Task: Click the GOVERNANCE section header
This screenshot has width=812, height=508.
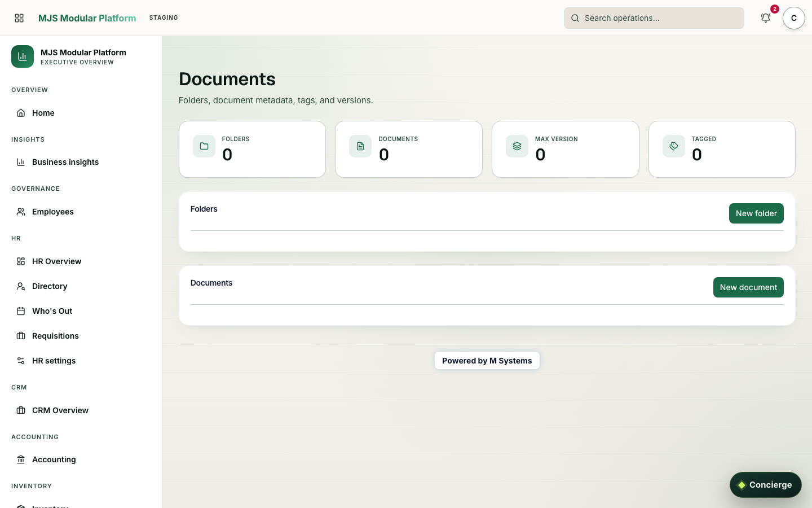Action: click(x=36, y=189)
